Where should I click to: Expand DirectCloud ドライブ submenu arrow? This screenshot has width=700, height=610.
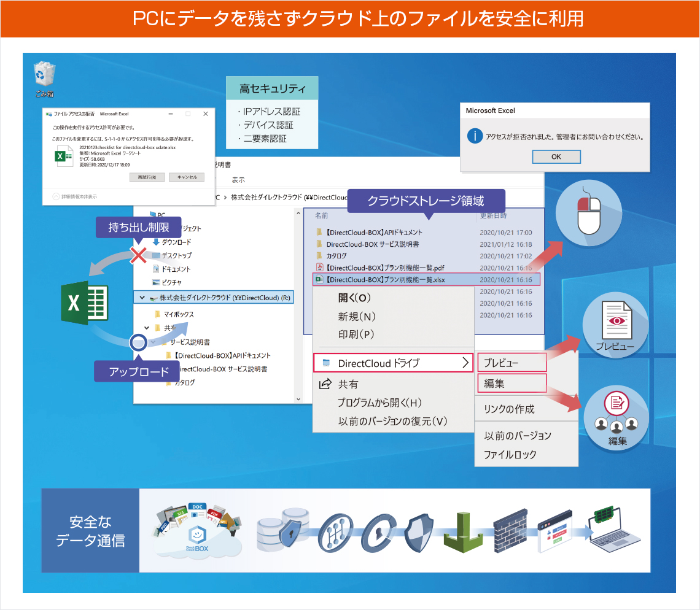[x=465, y=362]
